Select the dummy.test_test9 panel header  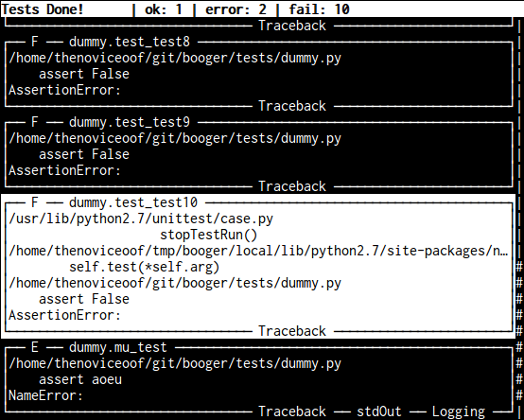coord(130,122)
